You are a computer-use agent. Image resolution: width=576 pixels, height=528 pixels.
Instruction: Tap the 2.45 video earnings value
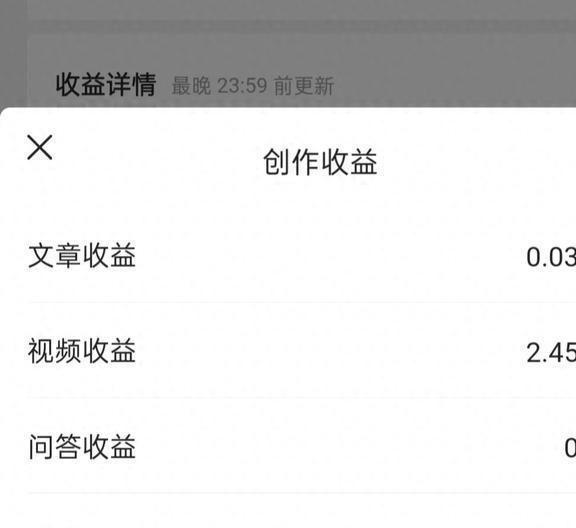coord(551,353)
